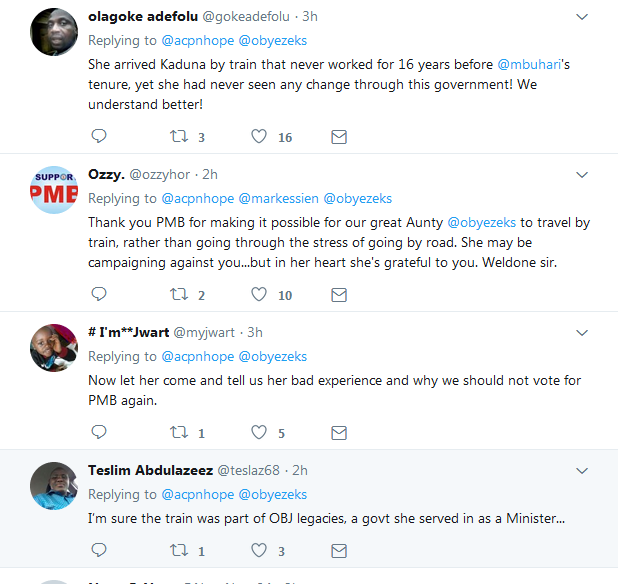
Task: Open tweet menu for Teslim Abdulazeez
Action: click(x=583, y=470)
